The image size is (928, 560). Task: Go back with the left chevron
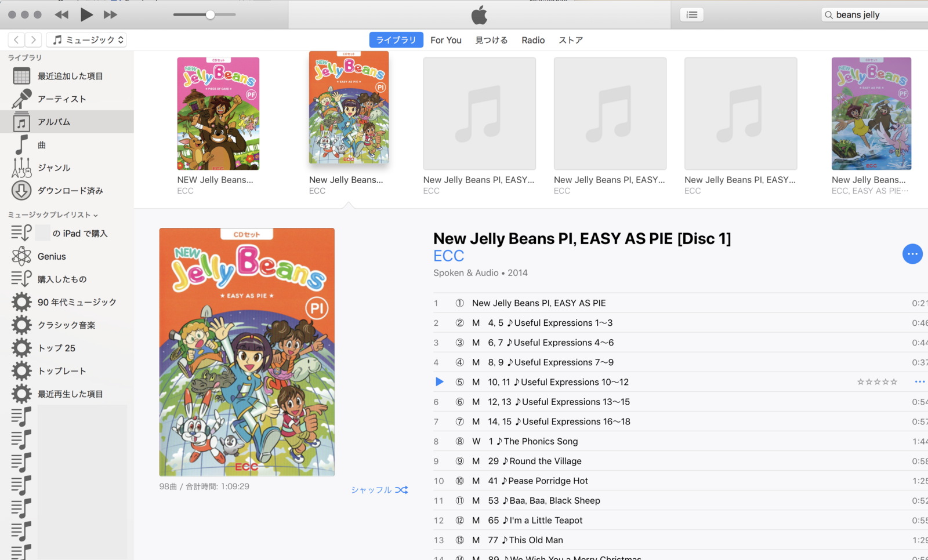pos(16,39)
